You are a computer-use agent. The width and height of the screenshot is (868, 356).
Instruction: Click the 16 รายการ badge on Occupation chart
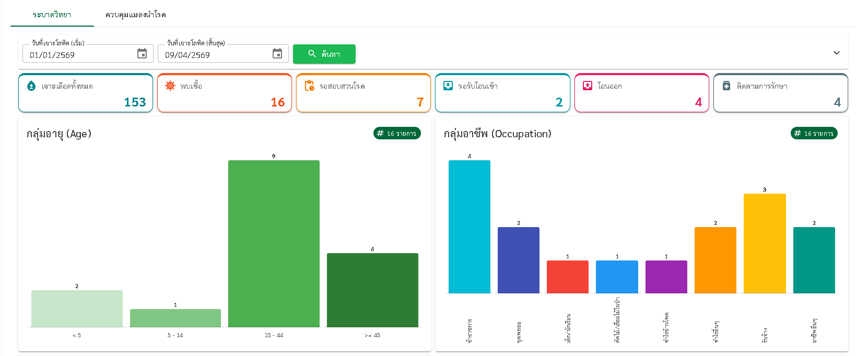coord(814,134)
